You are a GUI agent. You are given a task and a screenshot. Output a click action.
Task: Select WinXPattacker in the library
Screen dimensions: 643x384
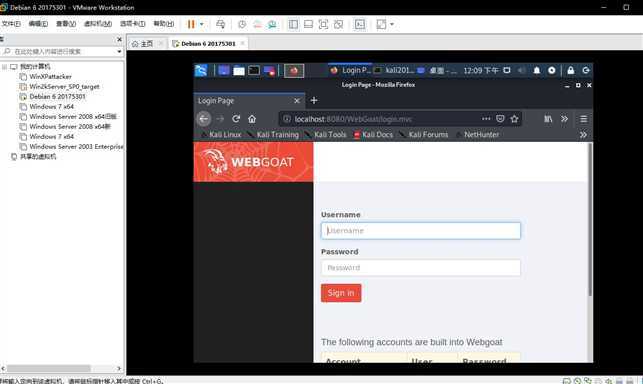50,77
